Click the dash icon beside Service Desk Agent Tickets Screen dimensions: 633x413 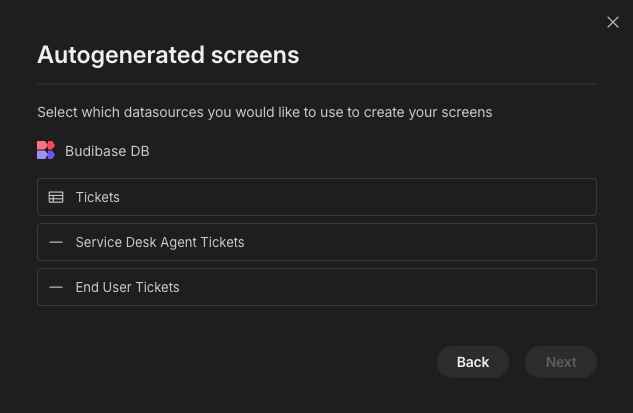pyautogui.click(x=56, y=242)
